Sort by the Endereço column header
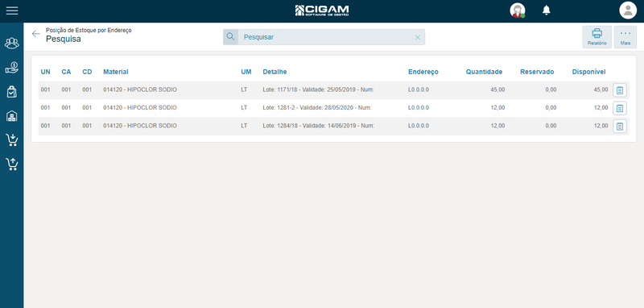 [x=423, y=72]
